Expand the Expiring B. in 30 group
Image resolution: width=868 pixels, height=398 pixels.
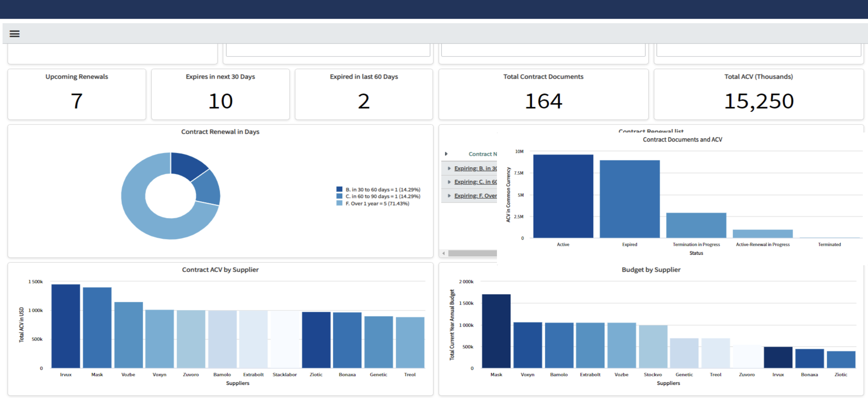[x=449, y=168]
